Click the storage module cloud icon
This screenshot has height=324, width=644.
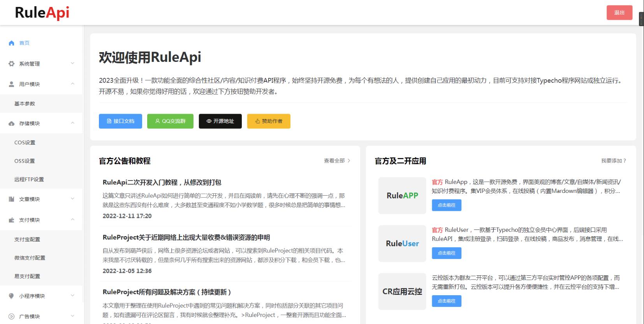click(x=11, y=124)
